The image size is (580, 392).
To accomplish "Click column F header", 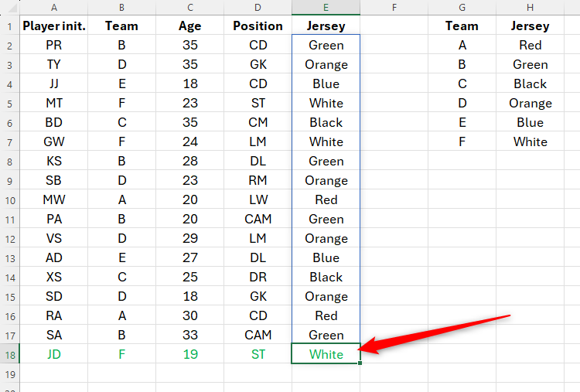I will point(394,7).
